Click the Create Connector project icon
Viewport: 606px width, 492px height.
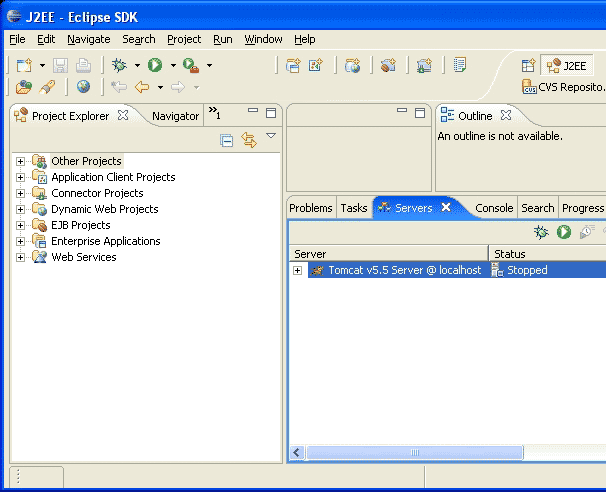coord(424,65)
